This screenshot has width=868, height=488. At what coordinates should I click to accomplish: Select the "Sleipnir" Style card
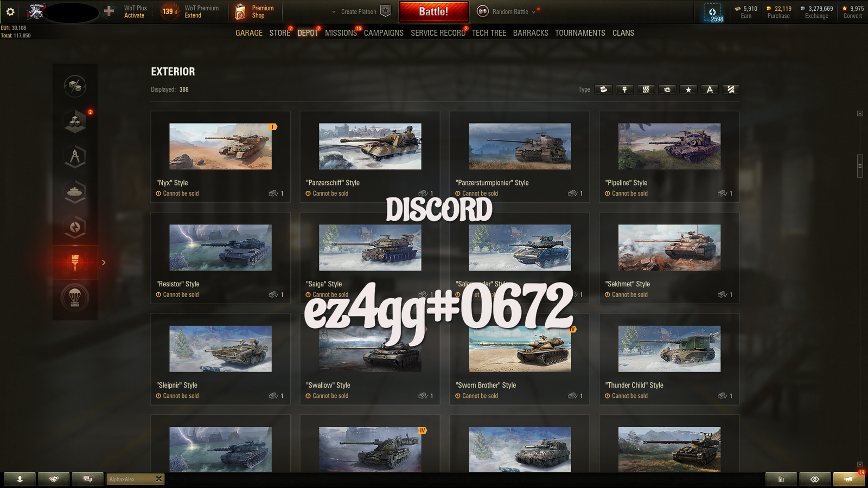tap(220, 359)
